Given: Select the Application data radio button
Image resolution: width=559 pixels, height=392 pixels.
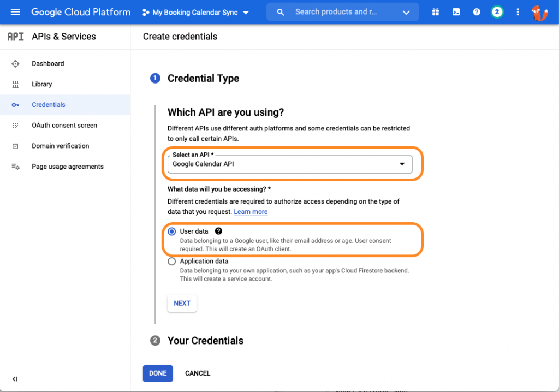Looking at the screenshot, I should tap(172, 262).
